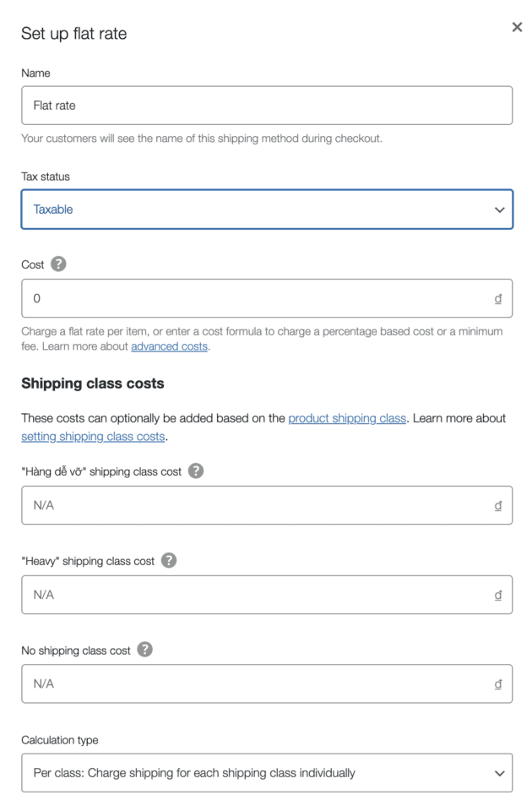Click the currency symbol in "Heavy" cost field
The image size is (532, 811).
(x=498, y=595)
